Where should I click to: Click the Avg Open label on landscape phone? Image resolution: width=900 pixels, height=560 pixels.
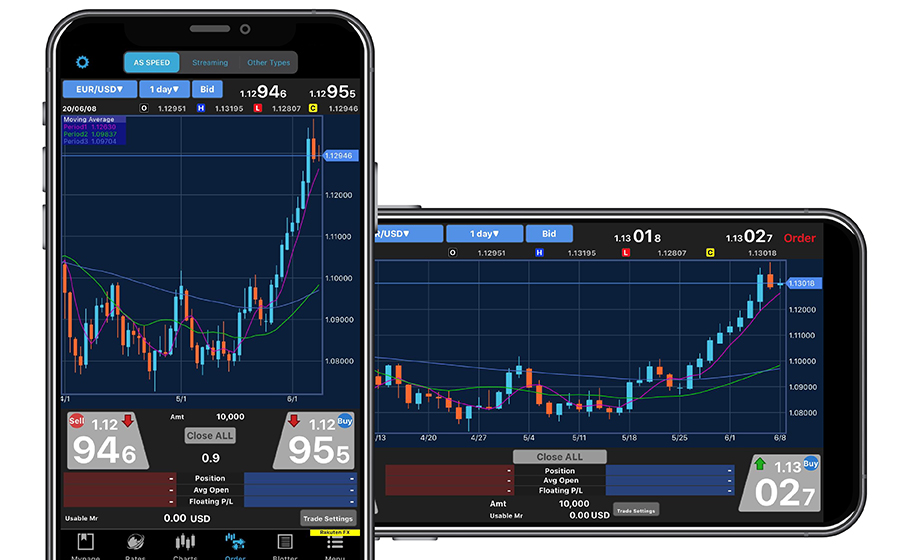561,480
